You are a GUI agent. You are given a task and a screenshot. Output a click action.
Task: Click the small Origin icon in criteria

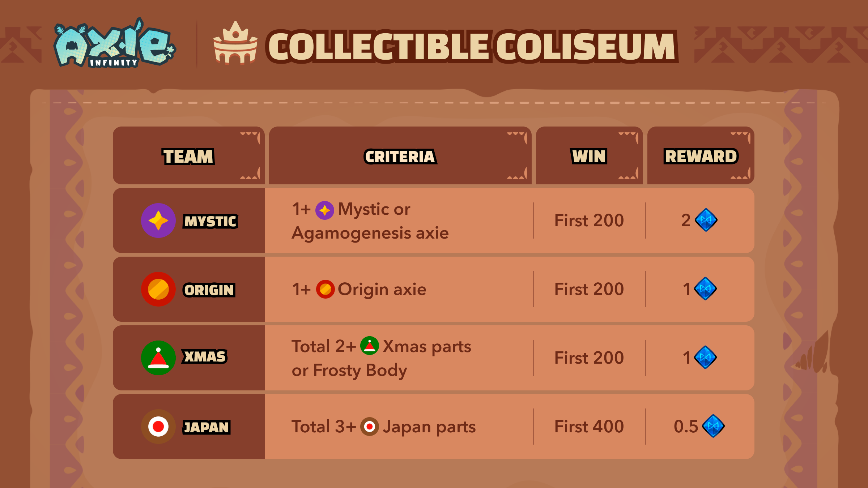325,289
